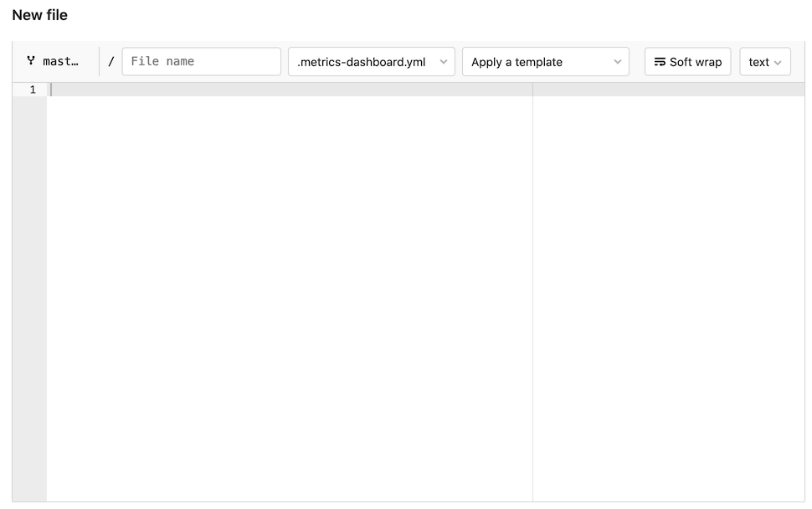This screenshot has width=812, height=509.
Task: Click the dropdown arrow on .metrics-dashboard.yml
Action: tap(444, 61)
